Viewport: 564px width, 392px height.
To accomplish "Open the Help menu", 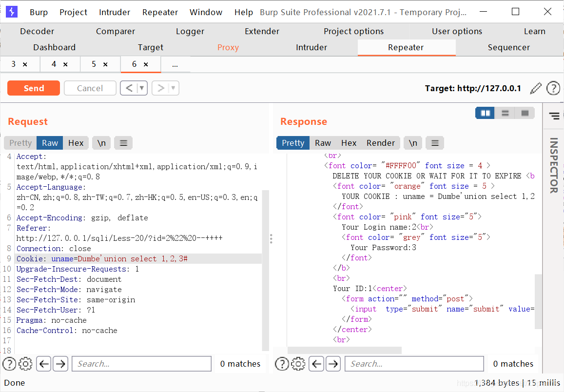I will click(244, 12).
